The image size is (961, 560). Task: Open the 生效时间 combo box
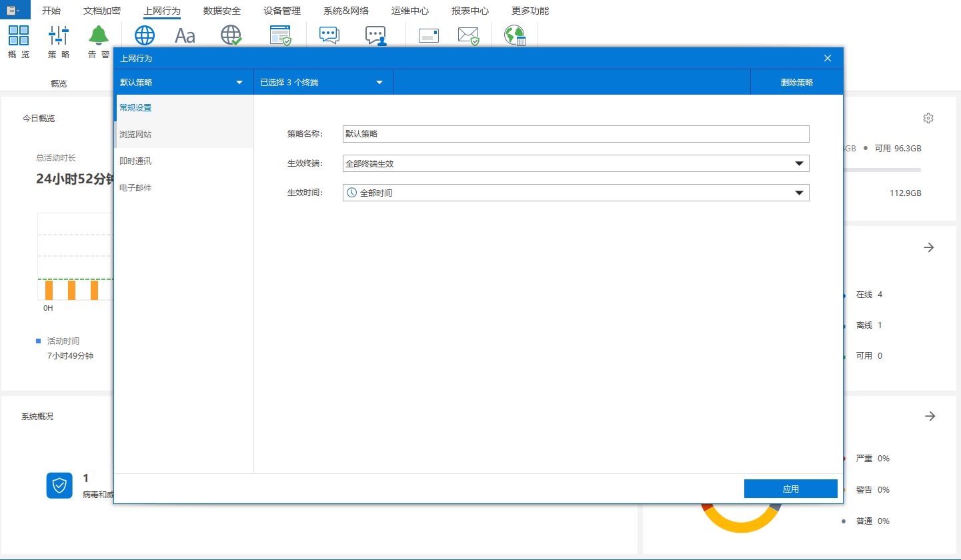pos(576,193)
